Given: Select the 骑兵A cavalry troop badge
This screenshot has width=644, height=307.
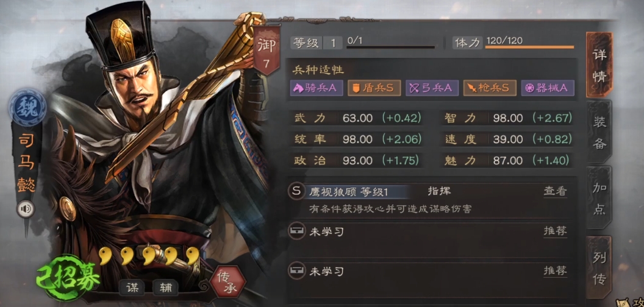Looking at the screenshot, I should 317,88.
